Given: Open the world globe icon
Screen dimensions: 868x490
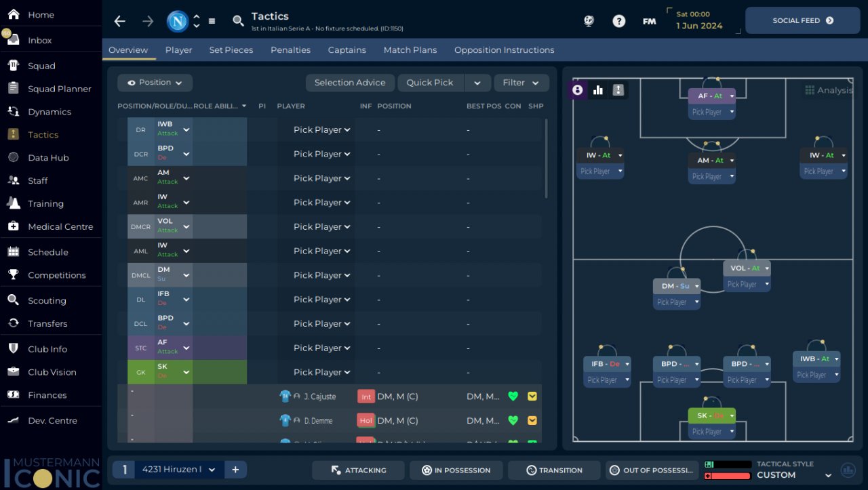Looking at the screenshot, I should 589,21.
